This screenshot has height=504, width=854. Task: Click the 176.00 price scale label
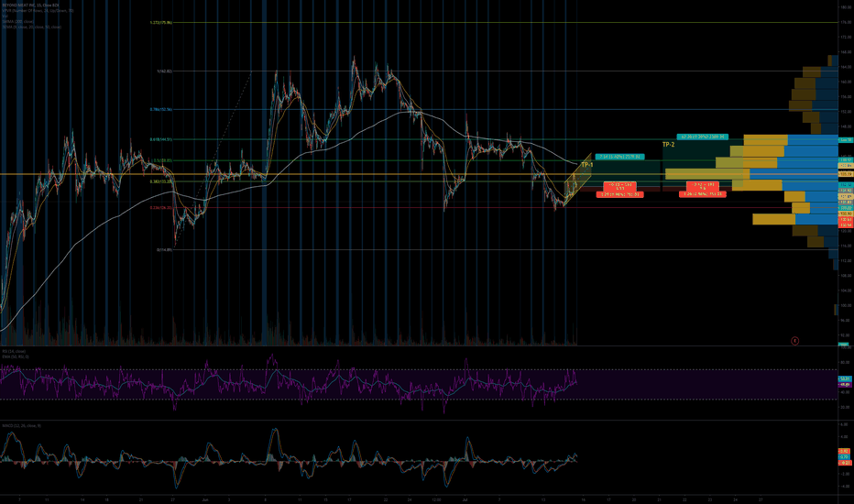846,22
